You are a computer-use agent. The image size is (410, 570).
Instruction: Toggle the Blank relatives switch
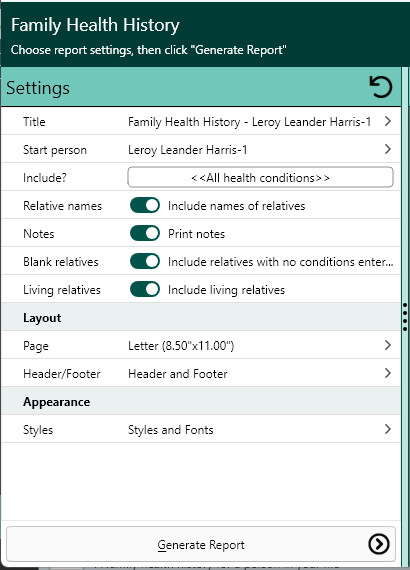click(x=145, y=261)
